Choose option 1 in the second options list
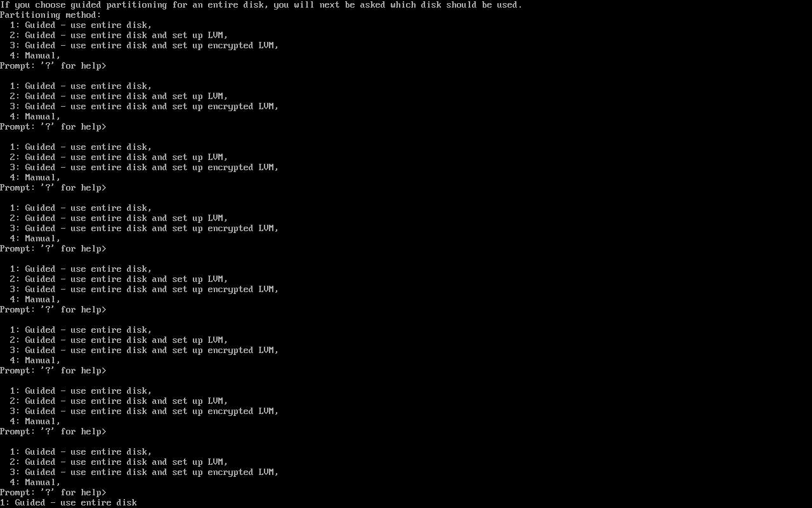This screenshot has width=812, height=508. coord(81,86)
